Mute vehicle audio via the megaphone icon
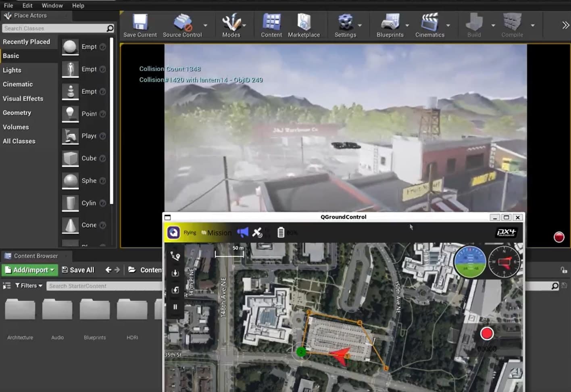 click(x=242, y=232)
